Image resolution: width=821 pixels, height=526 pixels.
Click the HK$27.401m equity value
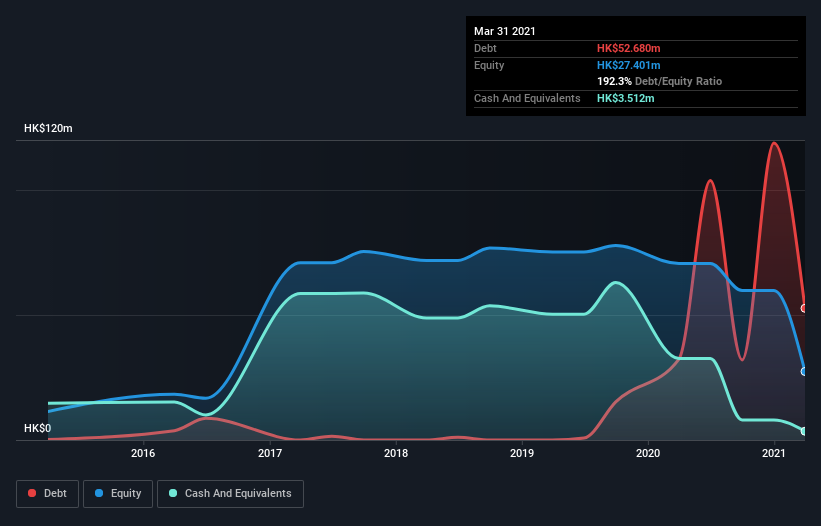(x=628, y=65)
